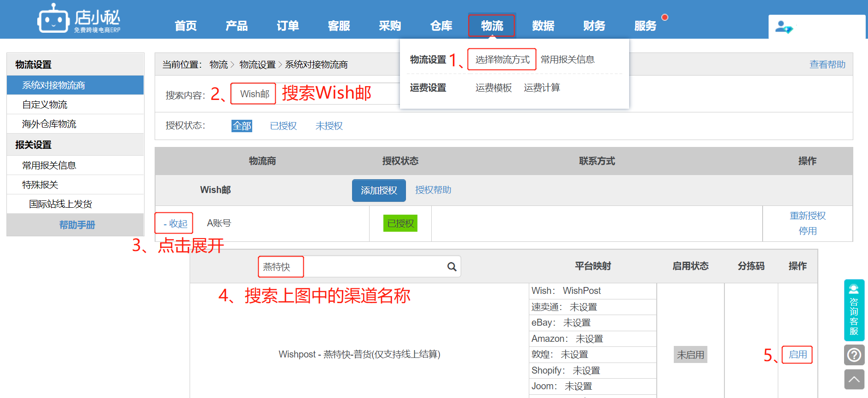
Task: Open 特殊报关 in sidebar
Action: coord(75,185)
